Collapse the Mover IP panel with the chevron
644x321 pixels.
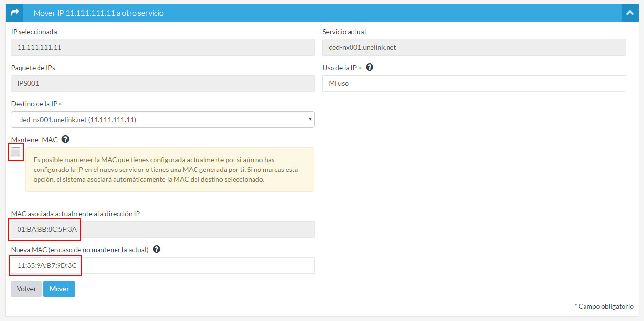tap(630, 13)
